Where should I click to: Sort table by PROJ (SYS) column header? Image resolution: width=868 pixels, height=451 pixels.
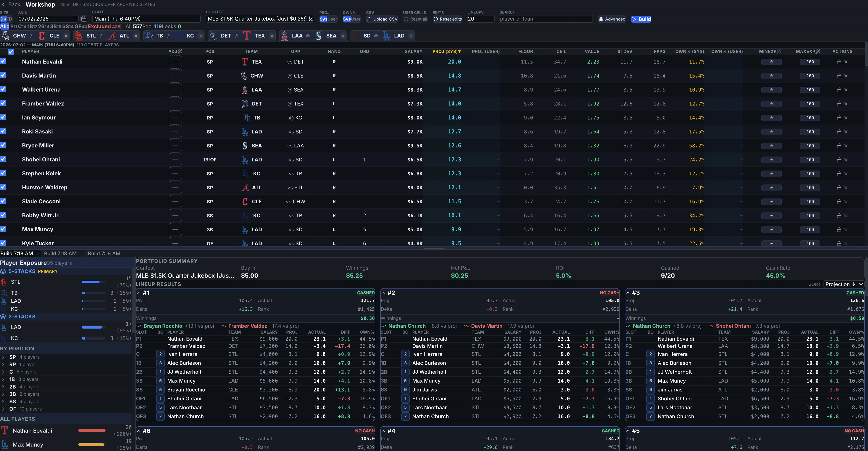click(x=447, y=51)
